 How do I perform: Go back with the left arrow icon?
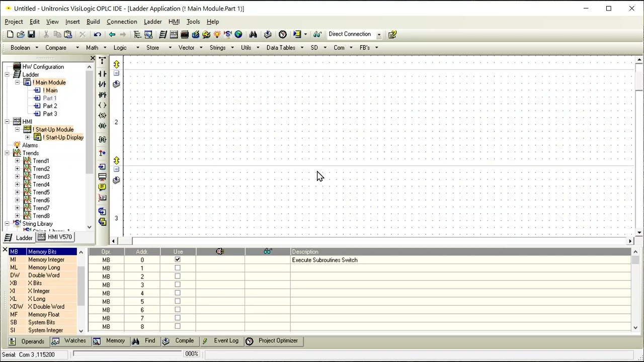pos(112,34)
